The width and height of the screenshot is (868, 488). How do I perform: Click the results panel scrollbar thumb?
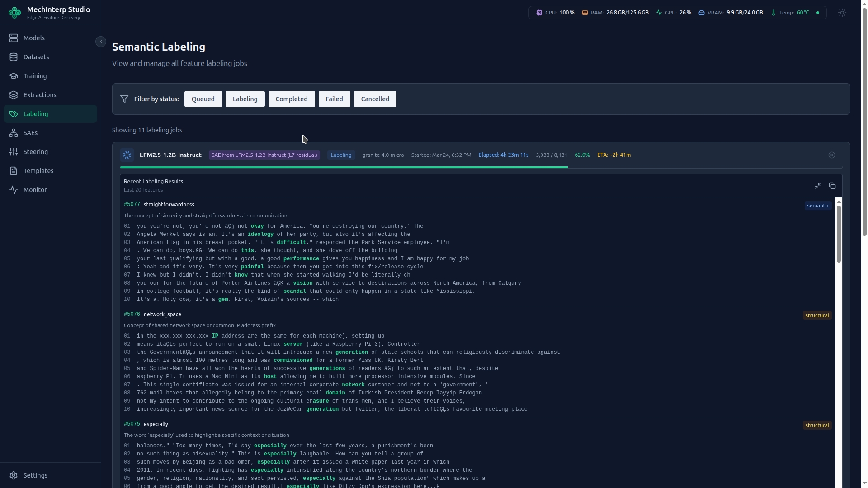tap(839, 234)
